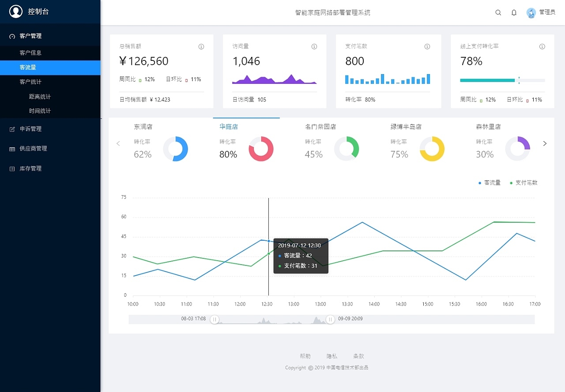Collapse the 客户统计 submenu
Image resolution: width=565 pixels, height=392 pixels.
[50, 82]
